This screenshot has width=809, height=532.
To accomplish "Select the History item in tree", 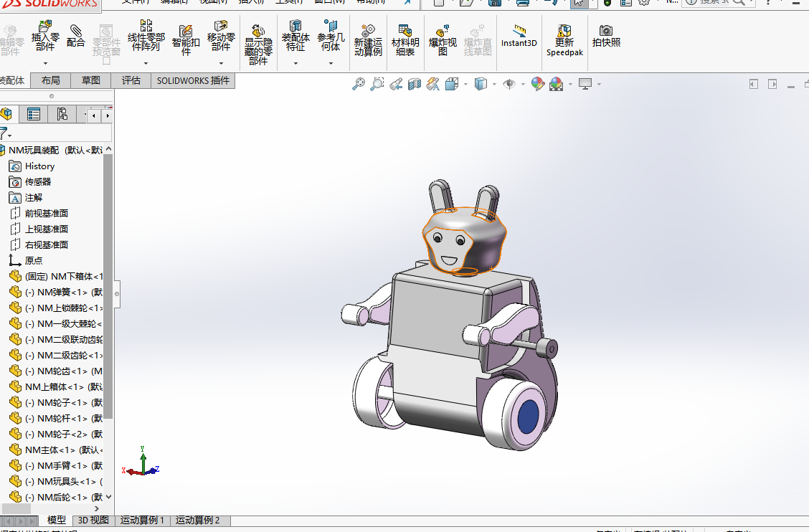I will pos(32,166).
